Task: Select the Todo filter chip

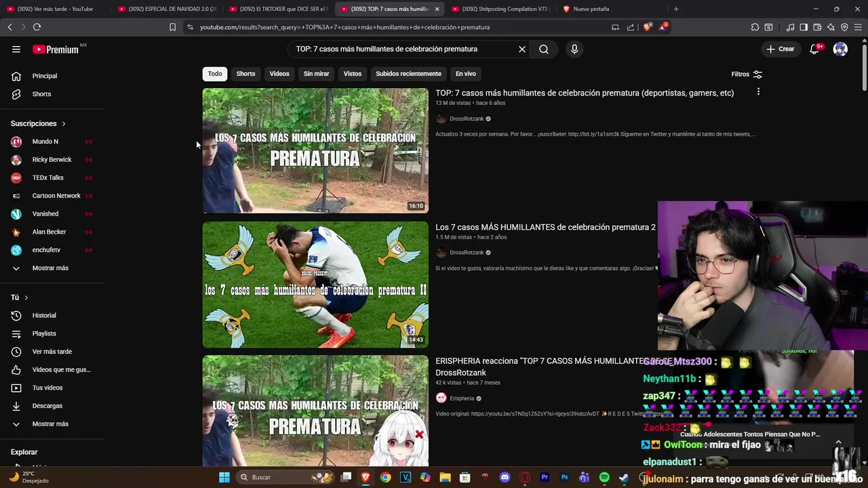Action: [x=215, y=74]
